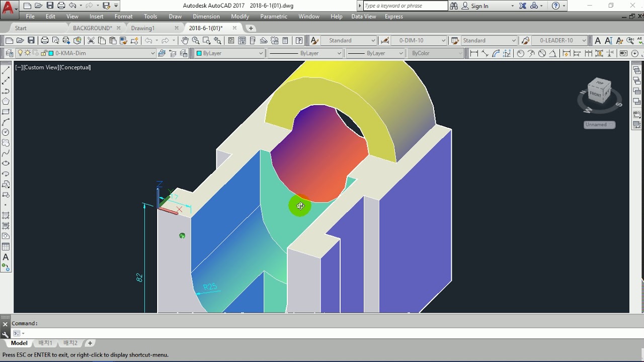This screenshot has width=644, height=362.
Task: Click the Linear dimension tool
Action: click(474, 53)
